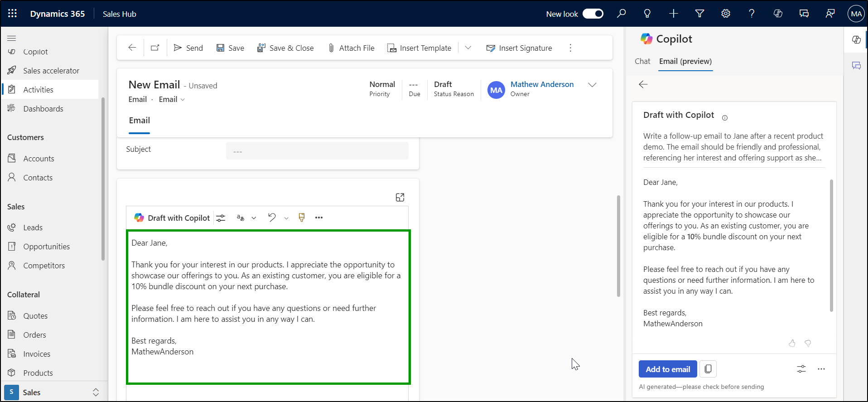
Task: Open Sales accelerator in sidebar
Action: (50, 71)
